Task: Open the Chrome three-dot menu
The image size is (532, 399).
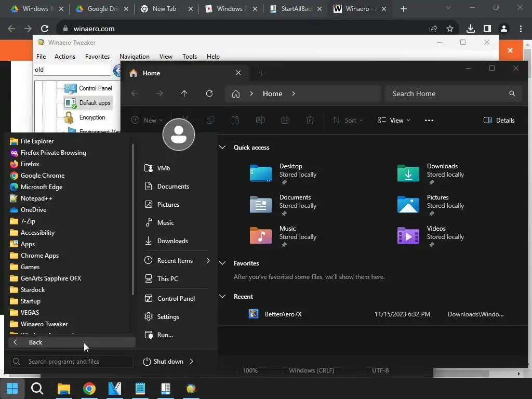Action: 521,29
